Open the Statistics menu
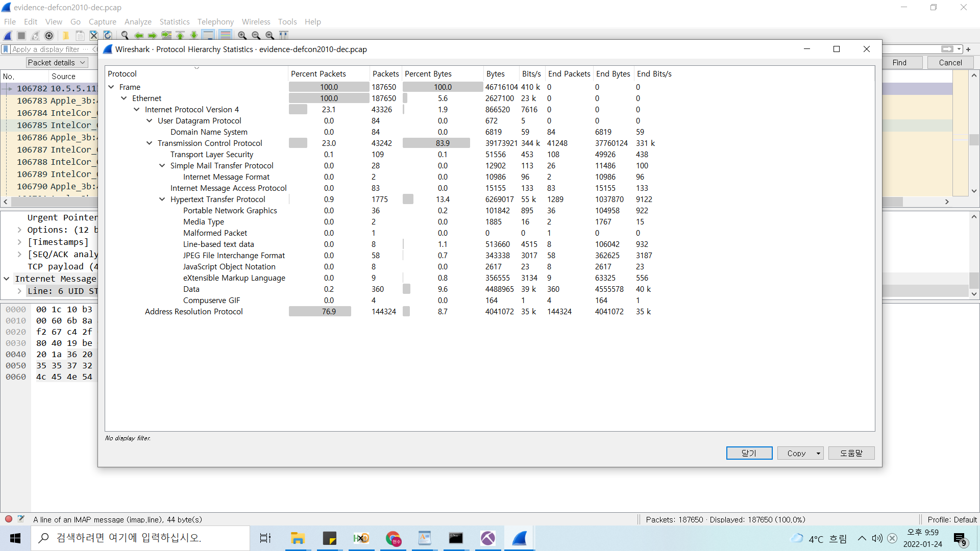The height and width of the screenshot is (551, 980). [x=175, y=21]
